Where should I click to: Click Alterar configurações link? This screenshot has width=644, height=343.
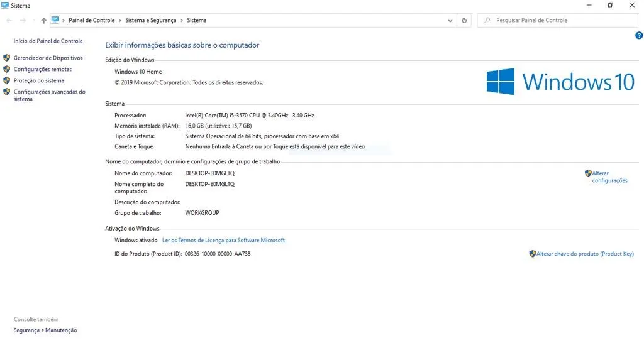(x=609, y=177)
